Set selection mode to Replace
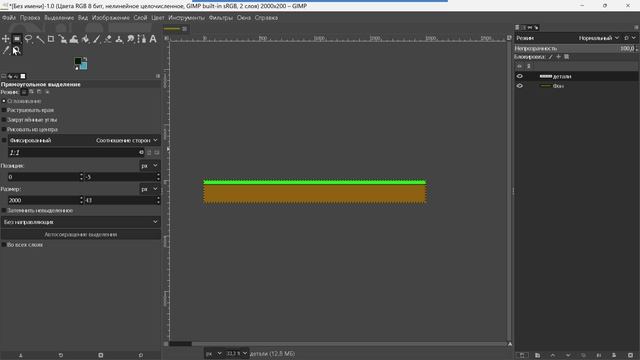This screenshot has height=360, width=640. click(24, 92)
